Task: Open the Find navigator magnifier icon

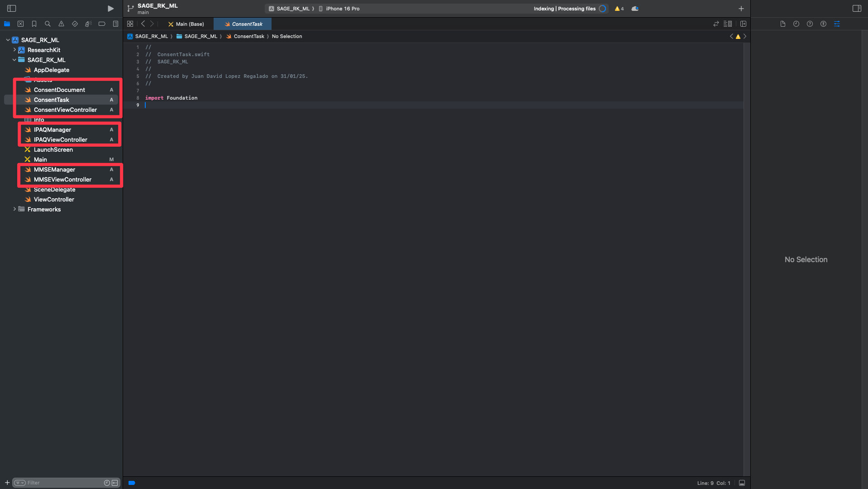Action: [x=48, y=24]
